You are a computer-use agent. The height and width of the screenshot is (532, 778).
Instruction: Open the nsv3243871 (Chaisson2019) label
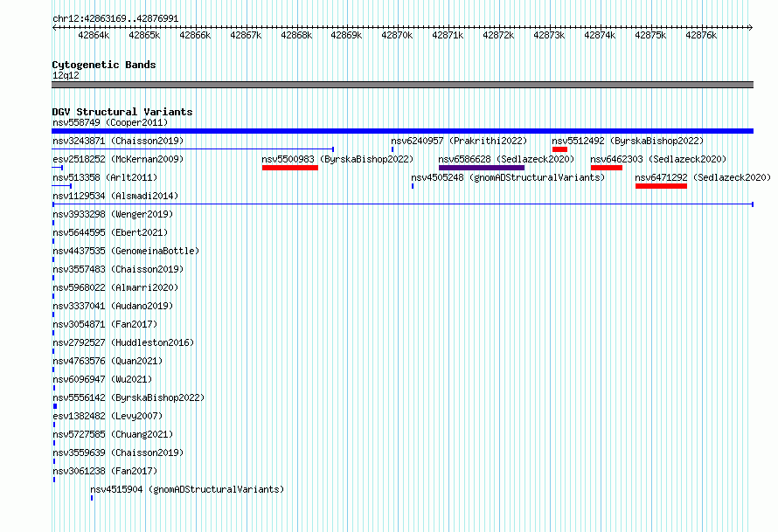(x=118, y=141)
